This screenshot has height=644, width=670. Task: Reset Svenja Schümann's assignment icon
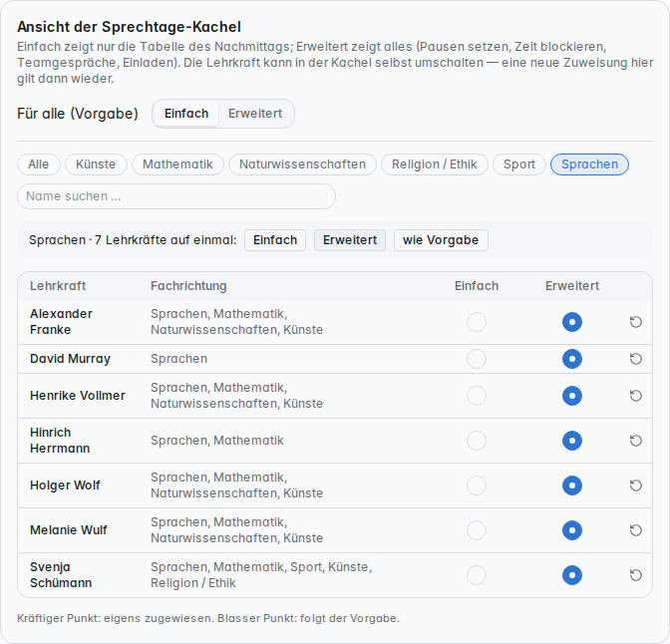[x=636, y=575]
